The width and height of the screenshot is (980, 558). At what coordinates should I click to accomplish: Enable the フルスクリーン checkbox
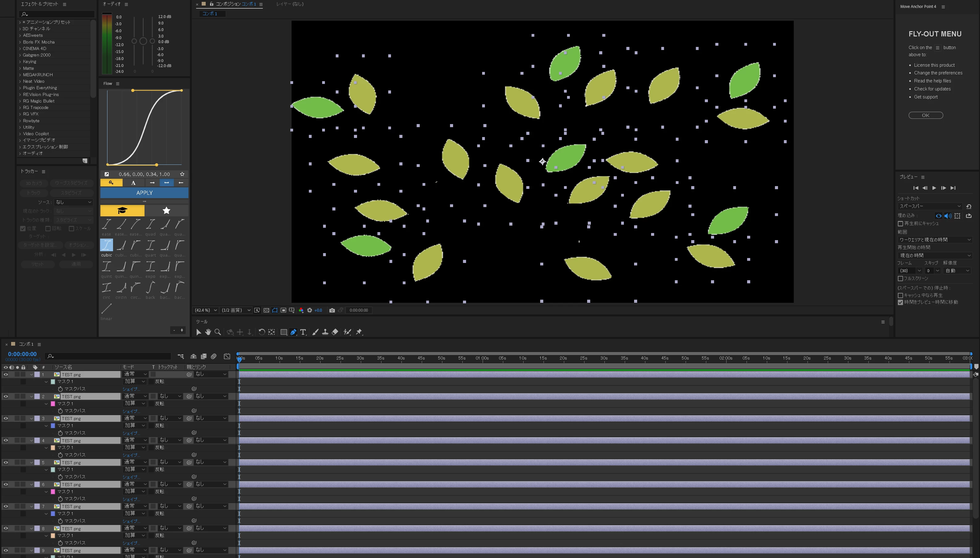pos(900,279)
